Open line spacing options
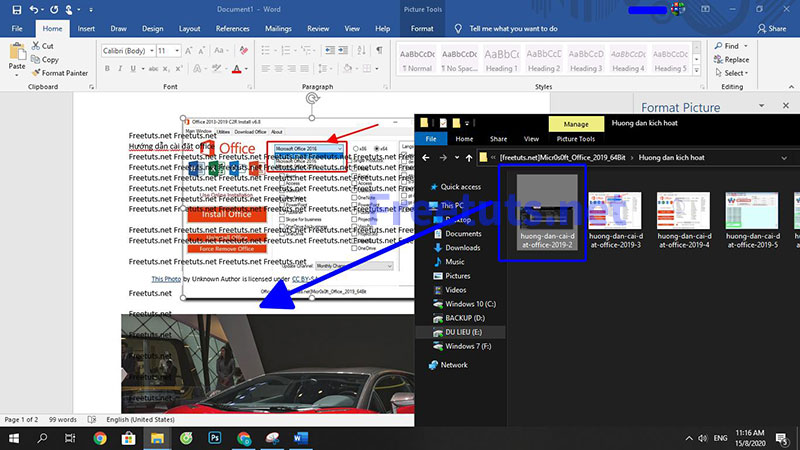The image size is (800, 450). (x=324, y=68)
